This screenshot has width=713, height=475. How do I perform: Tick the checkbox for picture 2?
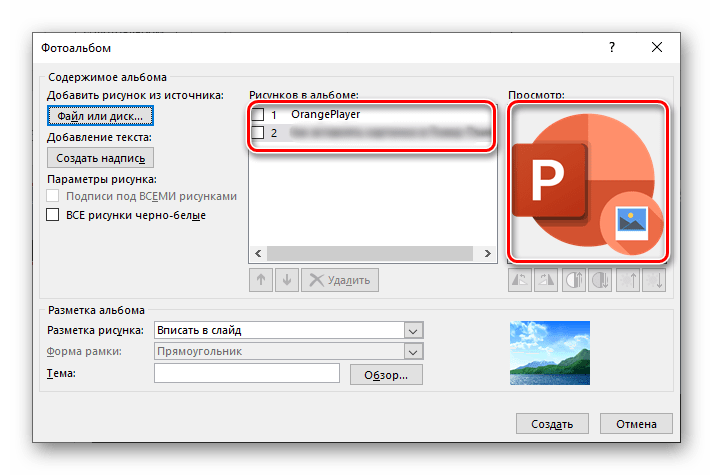(x=258, y=132)
